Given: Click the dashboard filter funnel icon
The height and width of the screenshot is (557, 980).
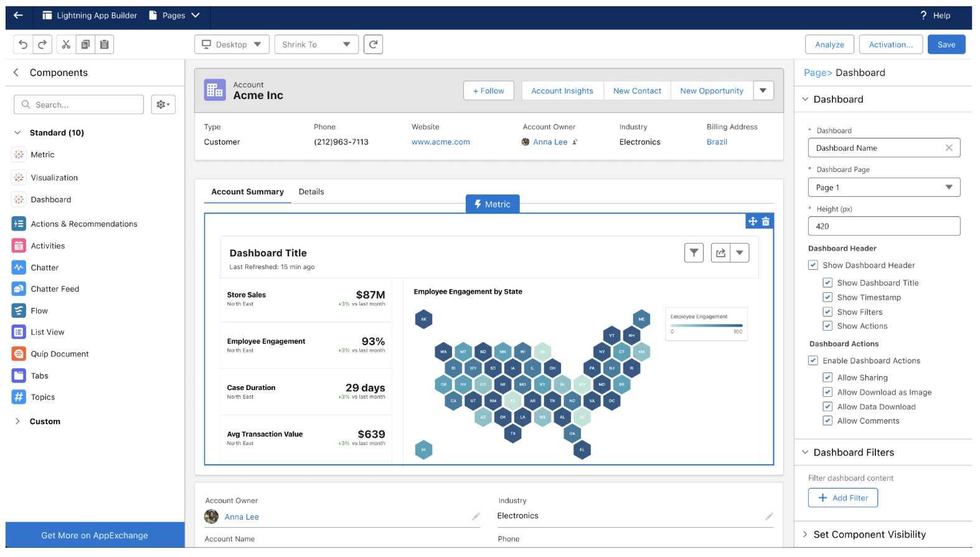Looking at the screenshot, I should (694, 253).
